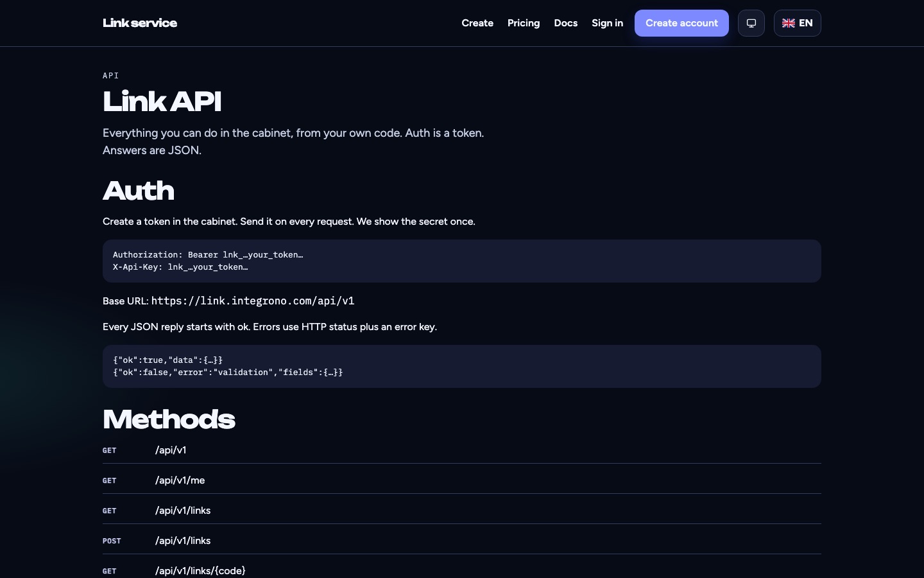Screen dimensions: 924x578
Task: Open the Docs nav link
Action: (565, 23)
